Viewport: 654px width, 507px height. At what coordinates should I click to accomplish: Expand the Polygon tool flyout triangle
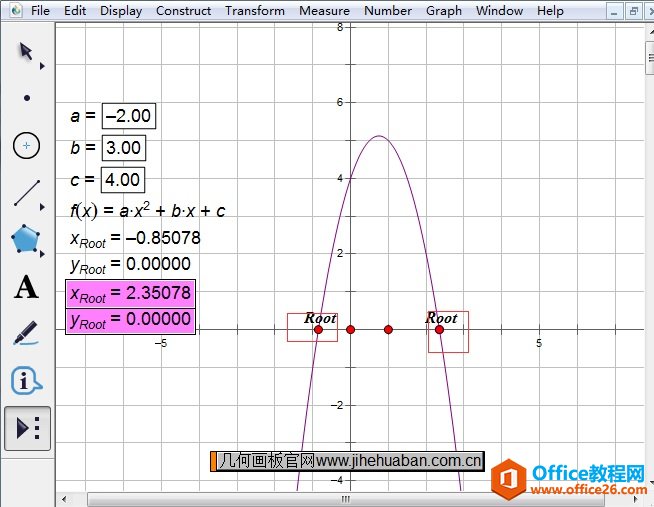coord(42,254)
